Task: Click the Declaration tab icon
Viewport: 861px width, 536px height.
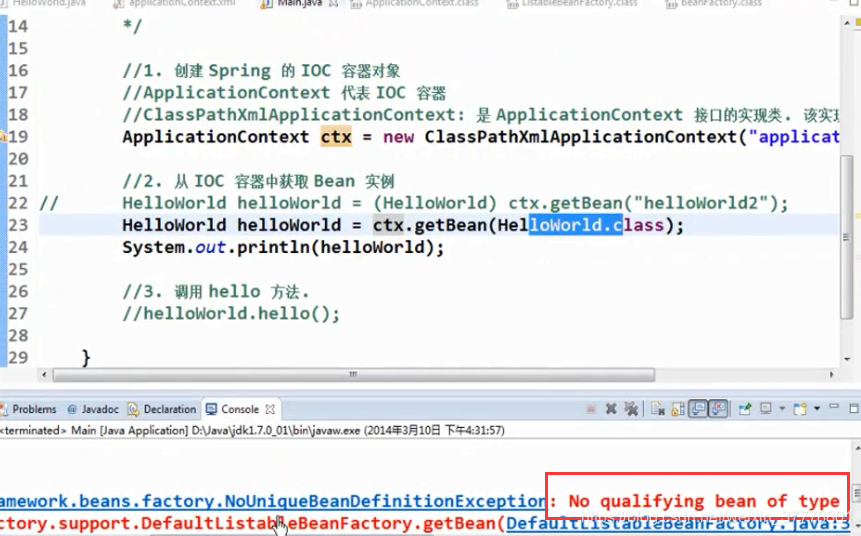Action: tap(133, 410)
